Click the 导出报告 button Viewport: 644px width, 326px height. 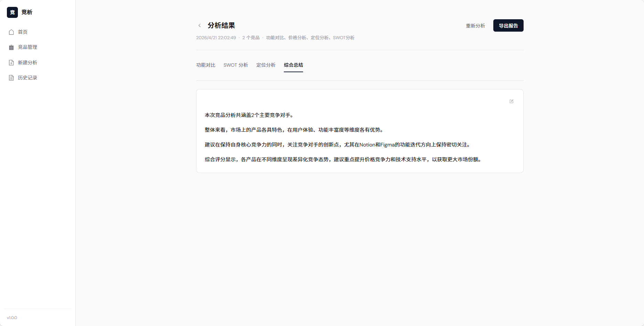tap(508, 26)
